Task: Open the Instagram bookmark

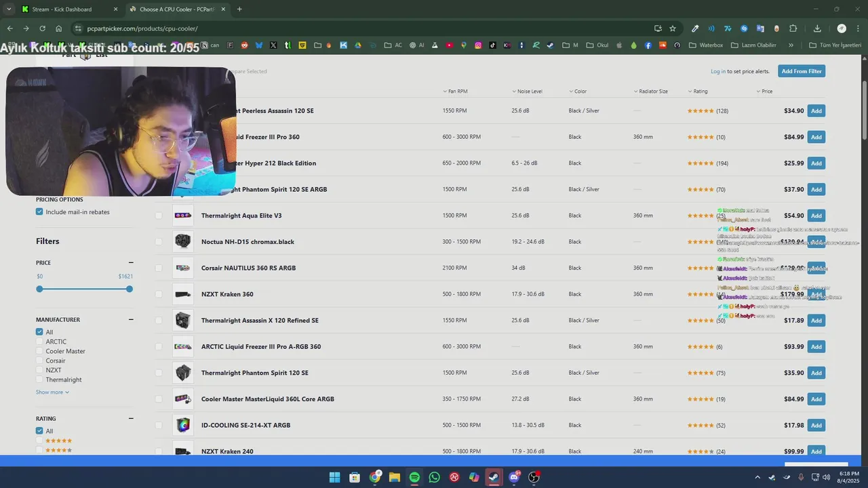Action: tap(478, 45)
